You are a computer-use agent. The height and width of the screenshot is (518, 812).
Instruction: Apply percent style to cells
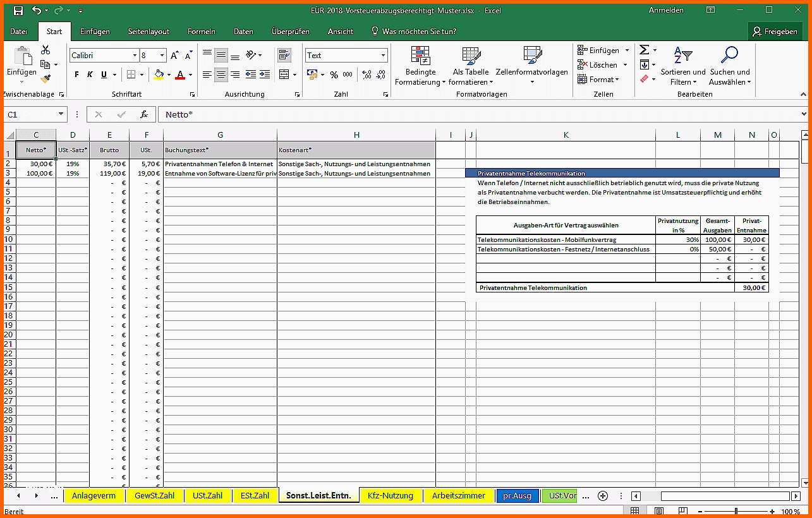point(334,75)
